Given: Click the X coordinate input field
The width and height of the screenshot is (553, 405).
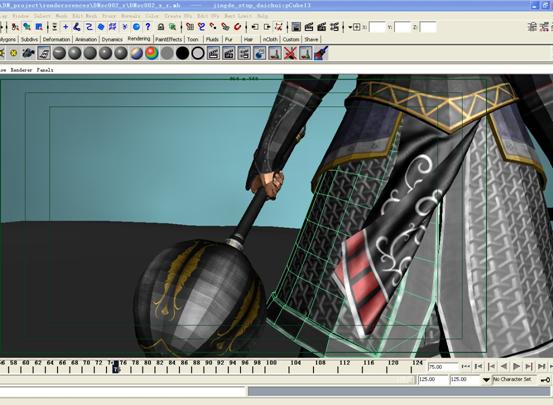Looking at the screenshot, I should click(377, 27).
